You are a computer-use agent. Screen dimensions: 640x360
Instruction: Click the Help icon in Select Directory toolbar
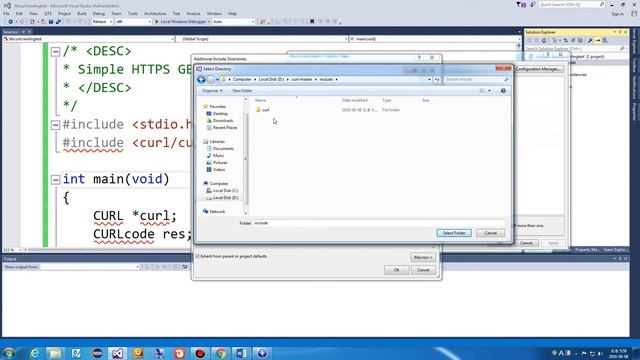coord(503,91)
